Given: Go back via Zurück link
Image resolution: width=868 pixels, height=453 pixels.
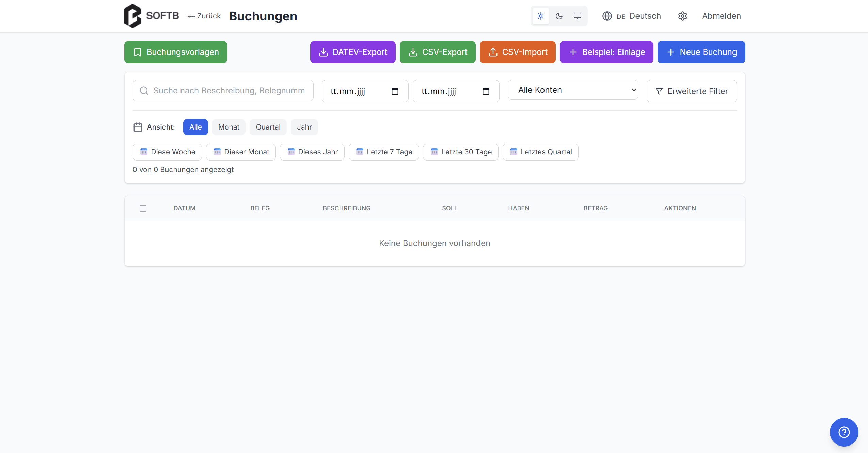Looking at the screenshot, I should click(204, 16).
